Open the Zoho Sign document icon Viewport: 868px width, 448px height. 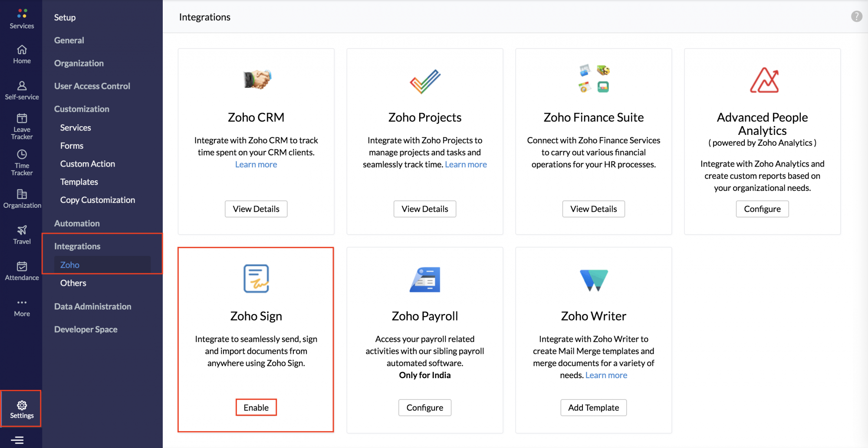click(x=256, y=278)
